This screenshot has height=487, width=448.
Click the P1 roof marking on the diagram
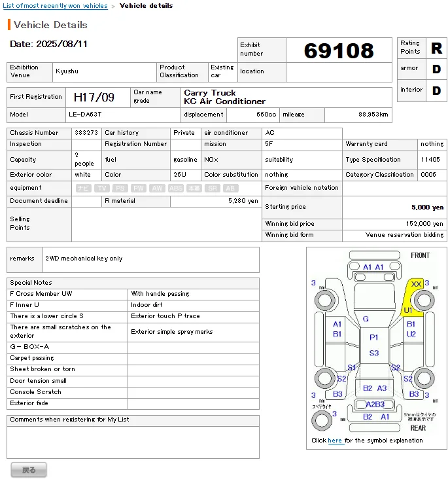[374, 337]
